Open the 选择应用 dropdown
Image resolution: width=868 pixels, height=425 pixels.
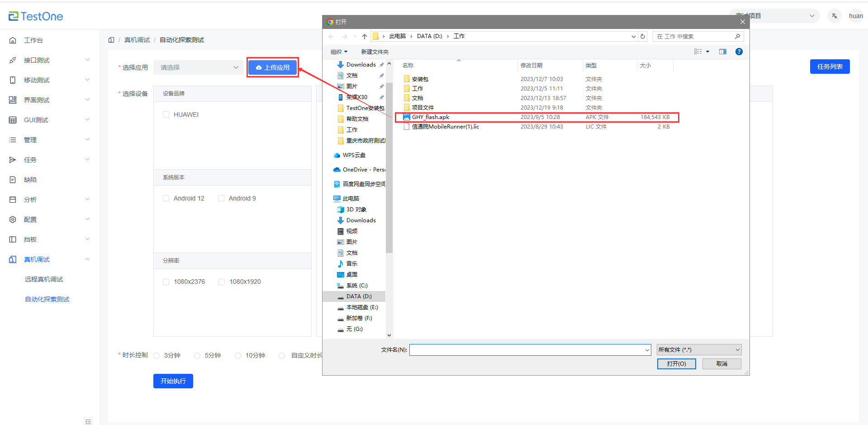[199, 67]
